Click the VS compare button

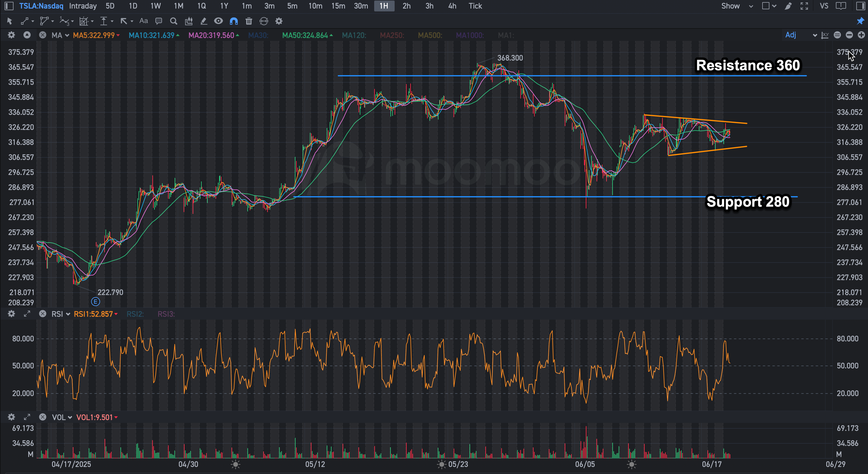point(824,6)
